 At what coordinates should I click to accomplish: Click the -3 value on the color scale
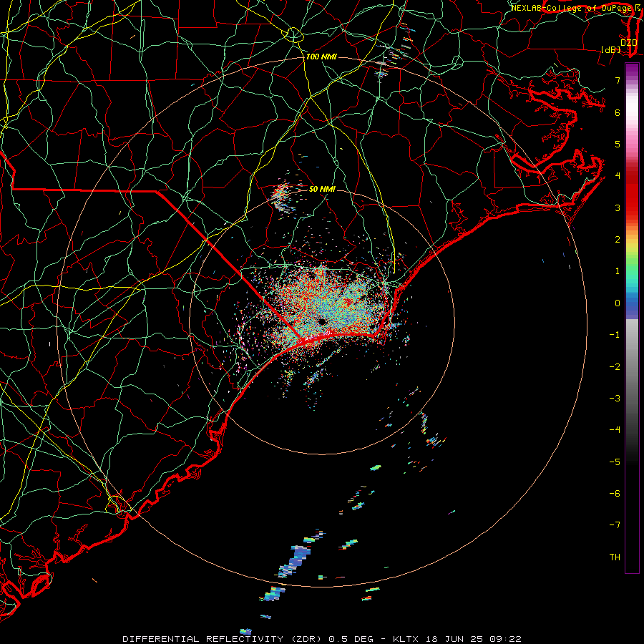(x=615, y=399)
